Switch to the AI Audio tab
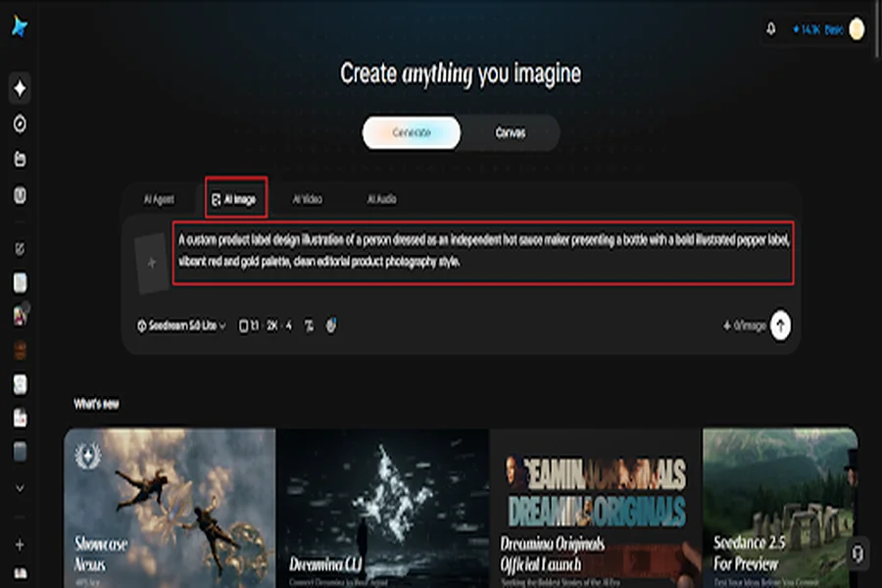 (x=382, y=199)
